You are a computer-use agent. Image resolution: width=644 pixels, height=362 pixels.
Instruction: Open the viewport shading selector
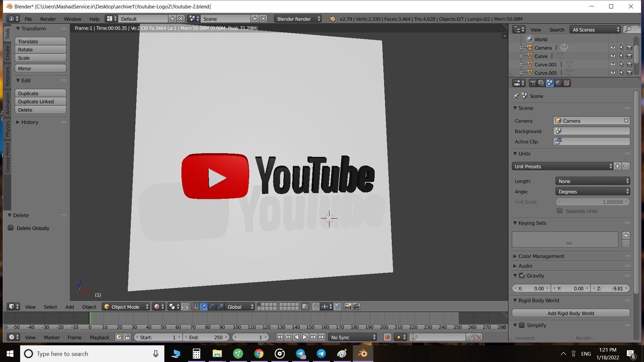coord(159,307)
